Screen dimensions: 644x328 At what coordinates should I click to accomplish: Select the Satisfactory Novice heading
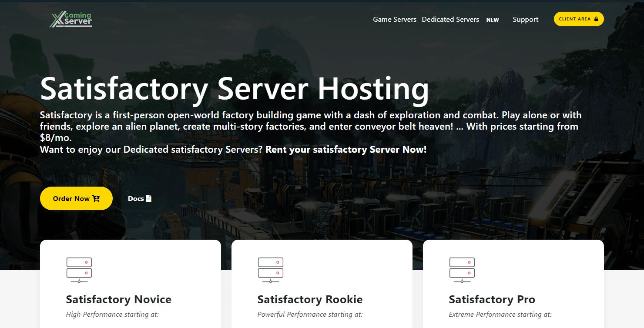(119, 299)
